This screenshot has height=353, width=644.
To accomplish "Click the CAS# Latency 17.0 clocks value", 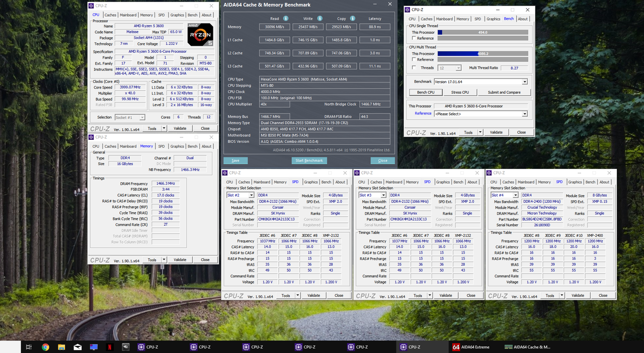I will click(x=165, y=195).
